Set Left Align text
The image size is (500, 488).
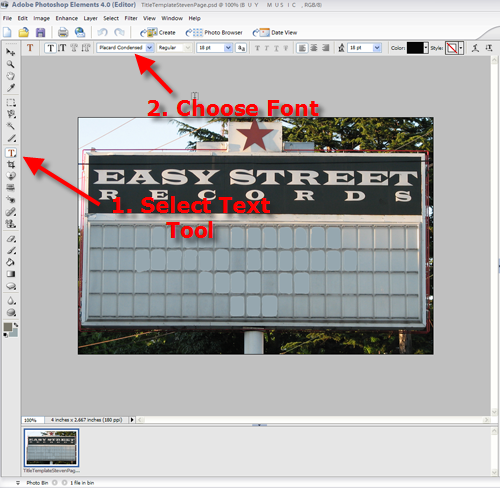302,48
